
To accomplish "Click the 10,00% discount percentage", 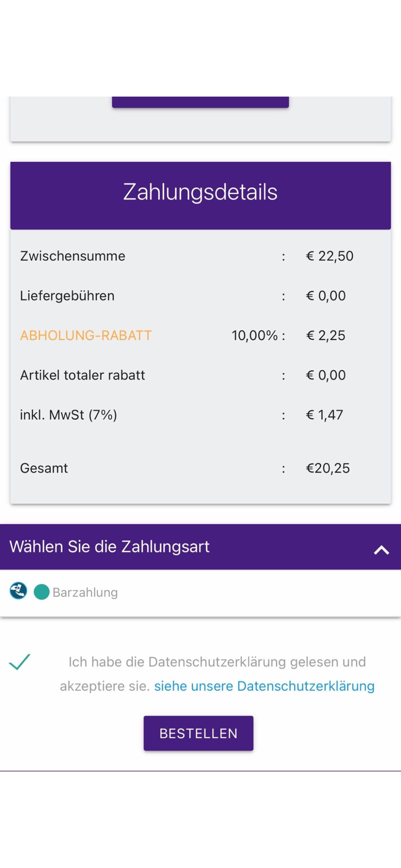I will [254, 335].
